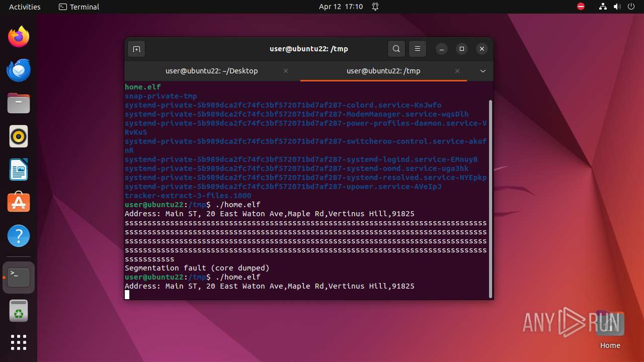The height and width of the screenshot is (362, 644).
Task: Open the Terminal app menu
Action: coord(79,7)
